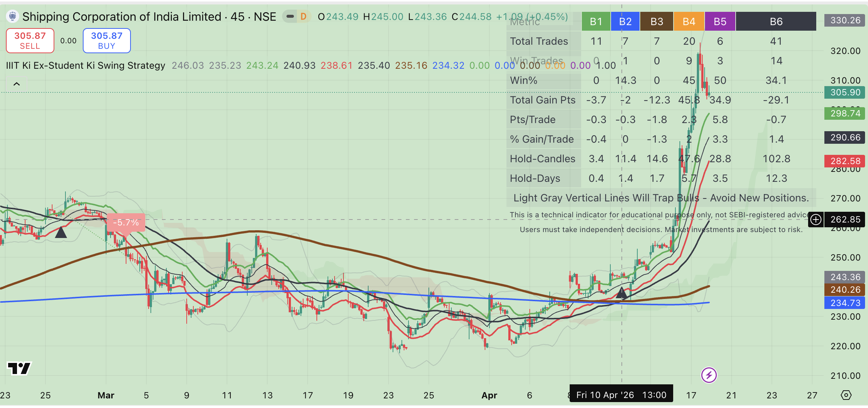The height and width of the screenshot is (408, 868).
Task: Click the 262.85 crosshair price label
Action: [845, 220]
